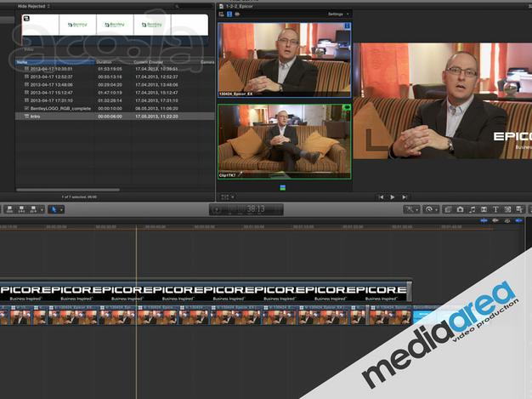The height and width of the screenshot is (399, 532).
Task: Open the viewer transform tools dropdown
Action: (228, 197)
